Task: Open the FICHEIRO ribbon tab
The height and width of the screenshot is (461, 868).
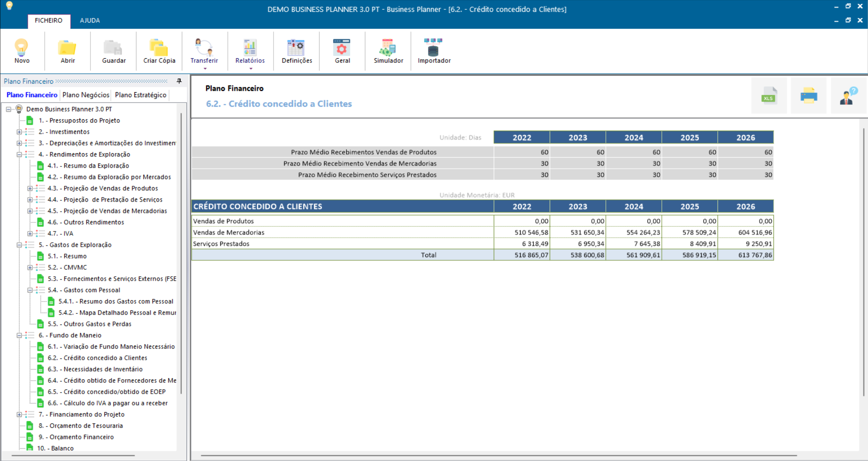Action: tap(48, 20)
